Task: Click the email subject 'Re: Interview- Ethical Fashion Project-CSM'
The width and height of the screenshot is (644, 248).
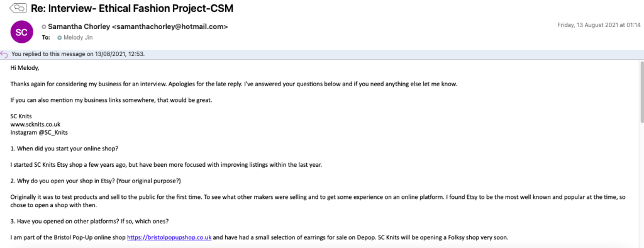Action: click(x=132, y=8)
